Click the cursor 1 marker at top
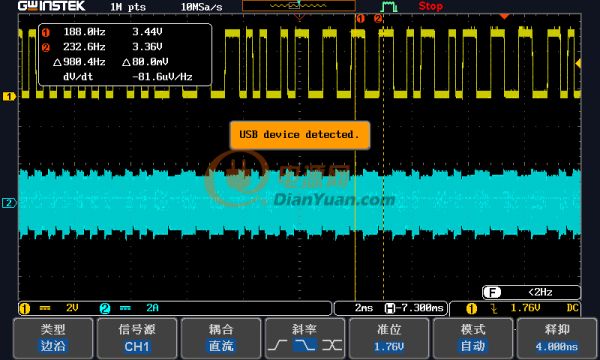 click(x=360, y=18)
